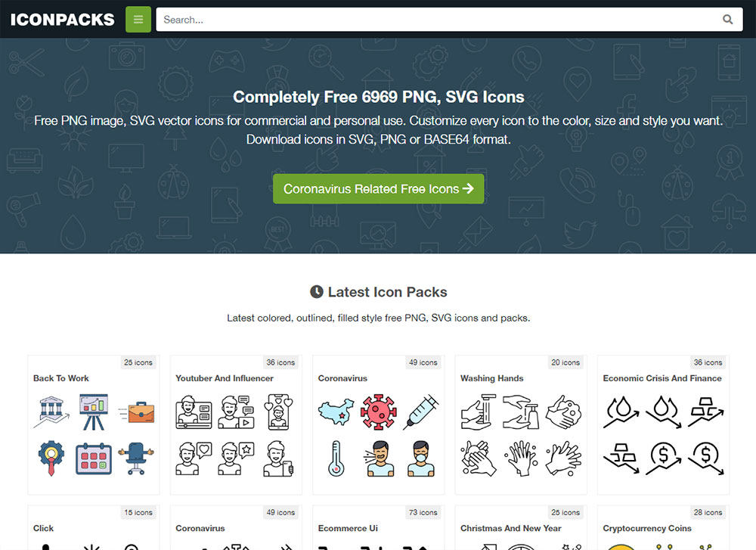The image size is (756, 550).
Task: Click the 25 icons badge on Back To Work
Action: (x=138, y=362)
